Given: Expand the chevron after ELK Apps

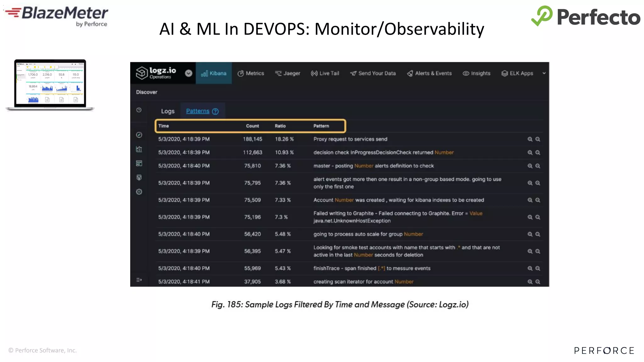Looking at the screenshot, I should click(544, 73).
